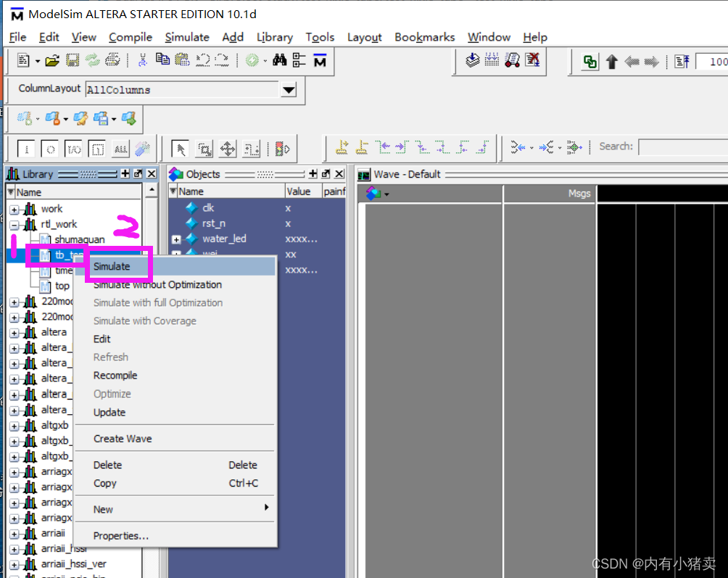Choose Simulate from the context menu
This screenshot has width=728, height=578.
[175, 266]
